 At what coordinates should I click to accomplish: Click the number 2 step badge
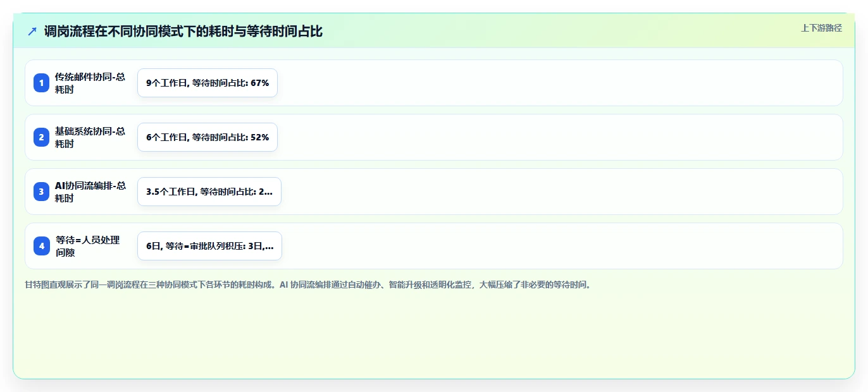pos(42,137)
